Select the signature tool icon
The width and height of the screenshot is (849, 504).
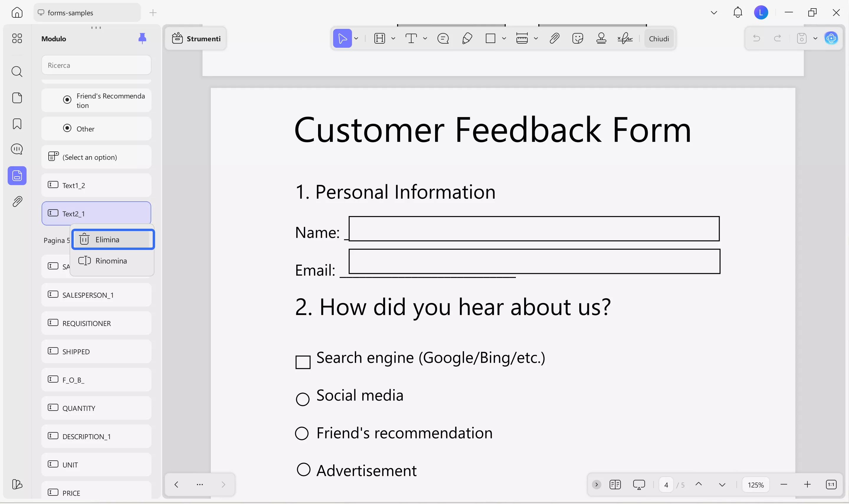tap(625, 38)
